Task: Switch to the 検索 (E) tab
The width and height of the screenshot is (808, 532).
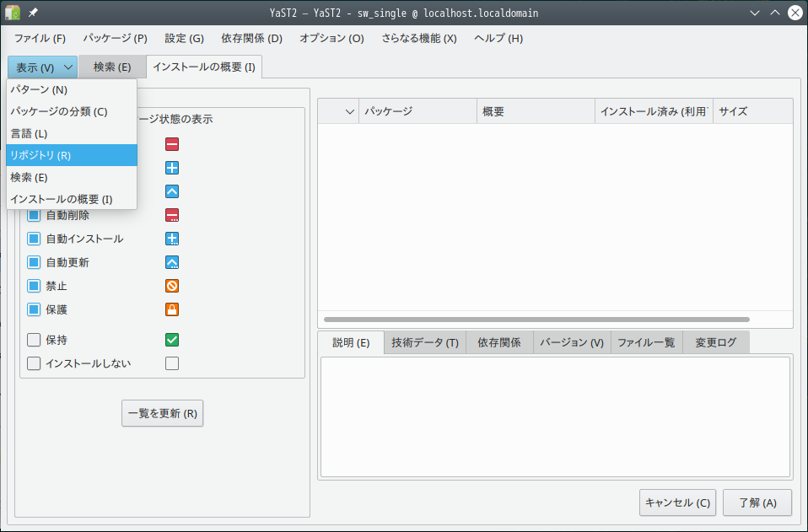Action: point(112,67)
